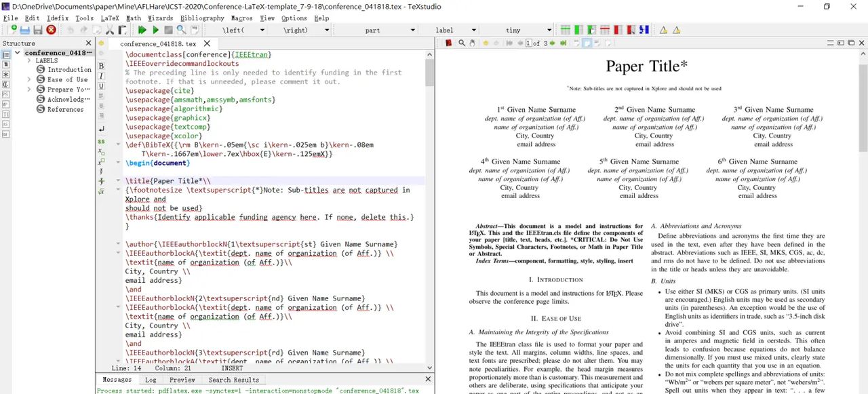868x394 pixels.
Task: Expand the Ease of Use structure entry
Action: pyautogui.click(x=28, y=79)
